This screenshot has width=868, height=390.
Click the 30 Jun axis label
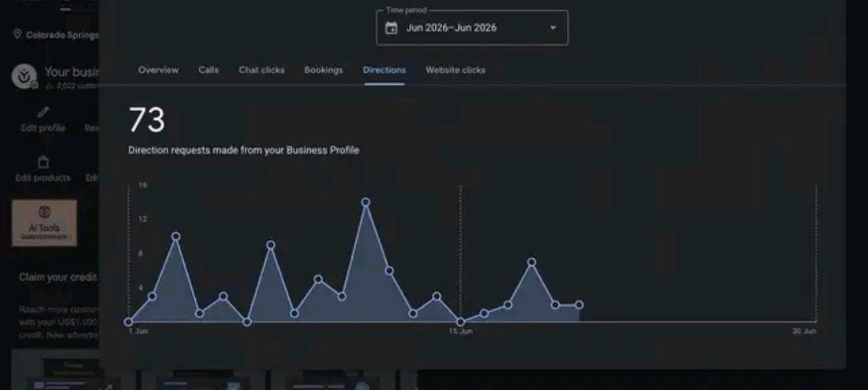pos(804,331)
